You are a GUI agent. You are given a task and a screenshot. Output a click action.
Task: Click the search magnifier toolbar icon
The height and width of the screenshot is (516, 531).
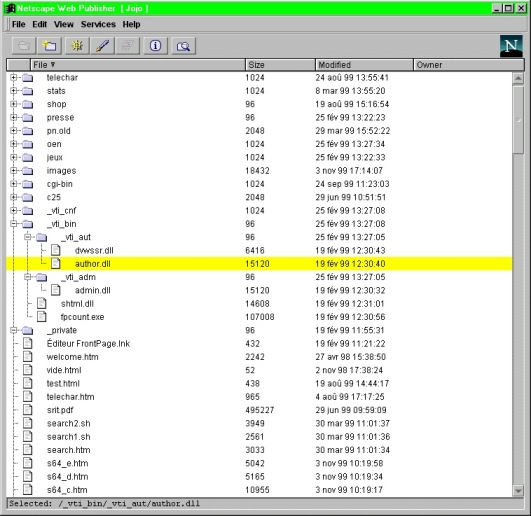coord(184,46)
